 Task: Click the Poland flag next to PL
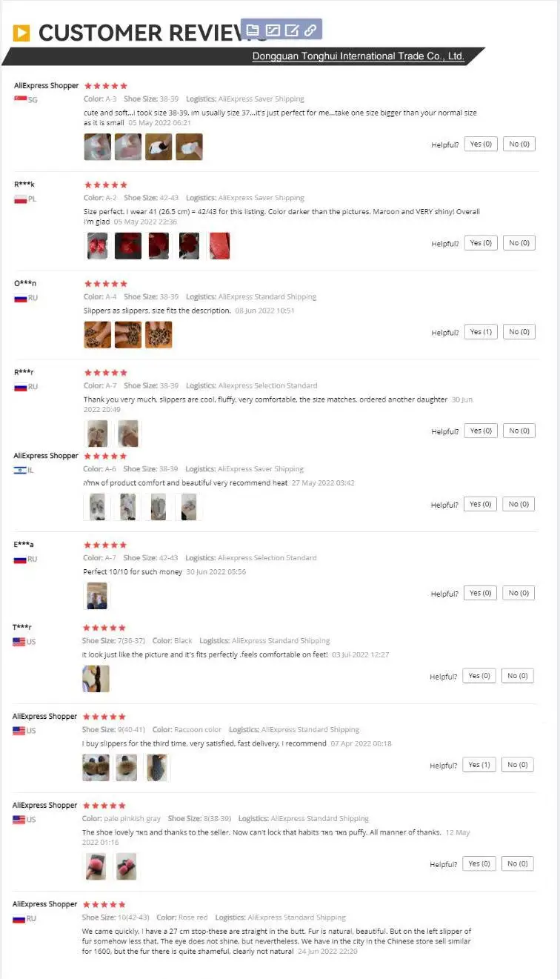tap(20, 199)
